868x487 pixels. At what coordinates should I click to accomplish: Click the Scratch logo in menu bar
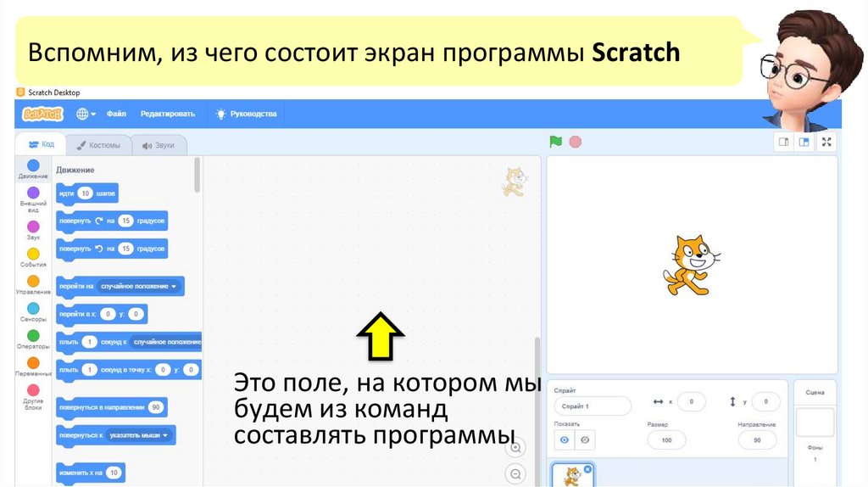pos(42,115)
